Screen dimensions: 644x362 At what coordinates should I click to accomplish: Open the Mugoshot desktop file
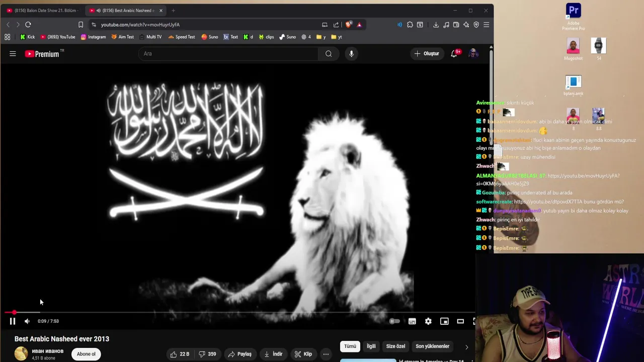(573, 49)
